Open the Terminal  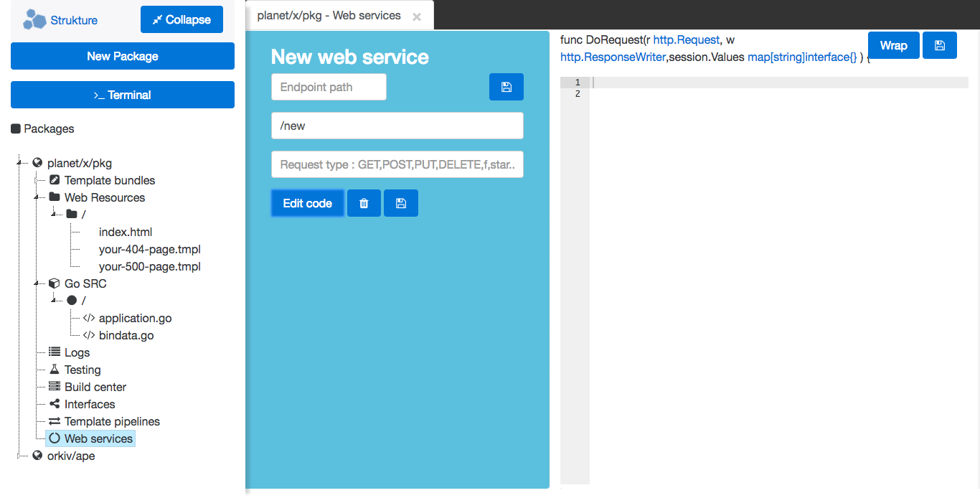click(122, 94)
